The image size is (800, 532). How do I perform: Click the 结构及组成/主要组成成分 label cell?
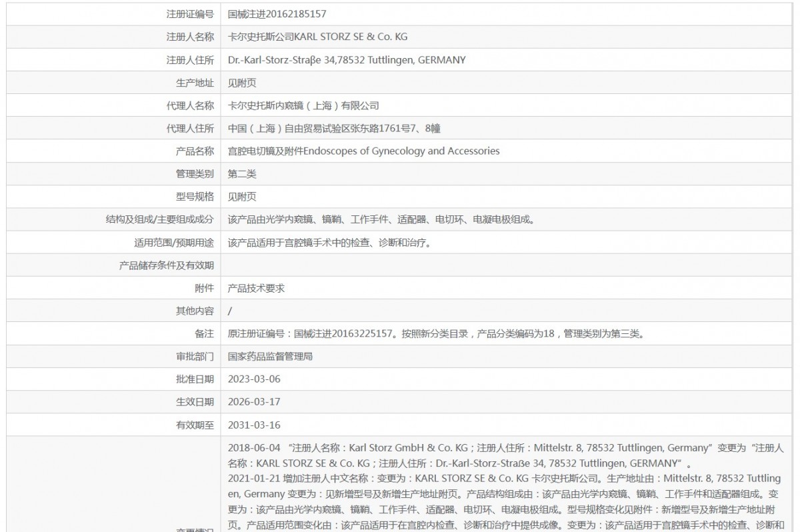coord(114,219)
